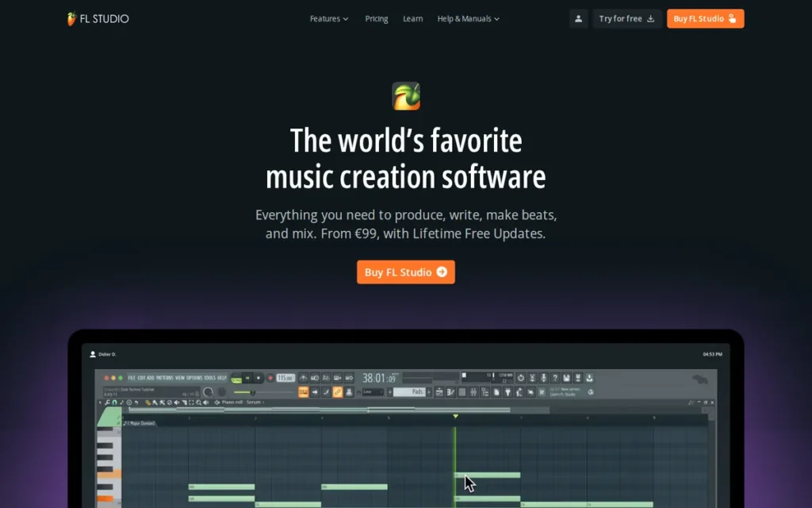The height and width of the screenshot is (508, 812).
Task: Click the FL Studio logo in header
Action: pos(98,19)
